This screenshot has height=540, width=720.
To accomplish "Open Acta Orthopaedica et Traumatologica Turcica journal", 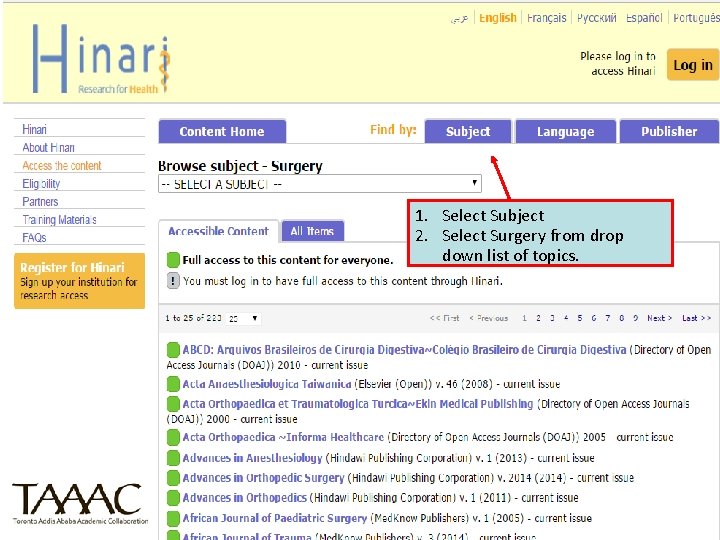I will (358, 404).
